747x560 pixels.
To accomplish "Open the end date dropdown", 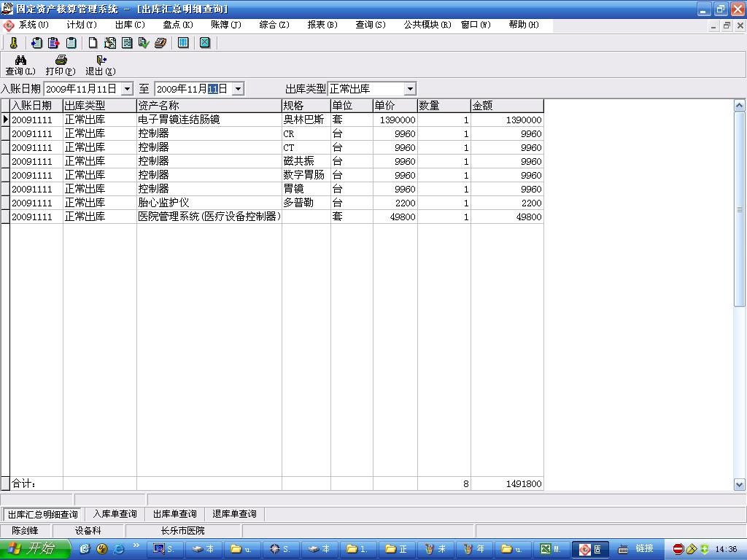I will (239, 89).
